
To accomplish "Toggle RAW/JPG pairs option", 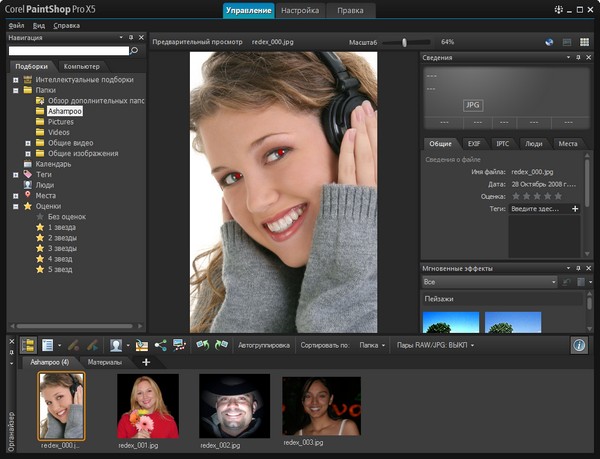I will coord(434,345).
